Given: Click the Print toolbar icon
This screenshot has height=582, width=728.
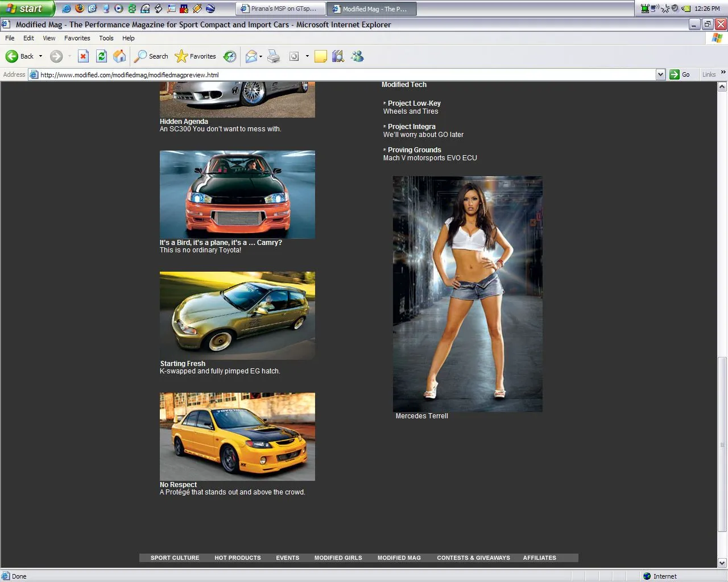Looking at the screenshot, I should click(274, 56).
